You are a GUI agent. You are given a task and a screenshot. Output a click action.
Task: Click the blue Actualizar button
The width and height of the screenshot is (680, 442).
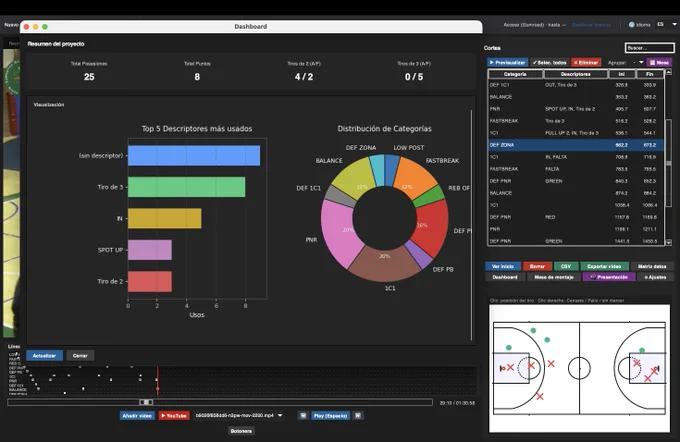pyautogui.click(x=44, y=356)
